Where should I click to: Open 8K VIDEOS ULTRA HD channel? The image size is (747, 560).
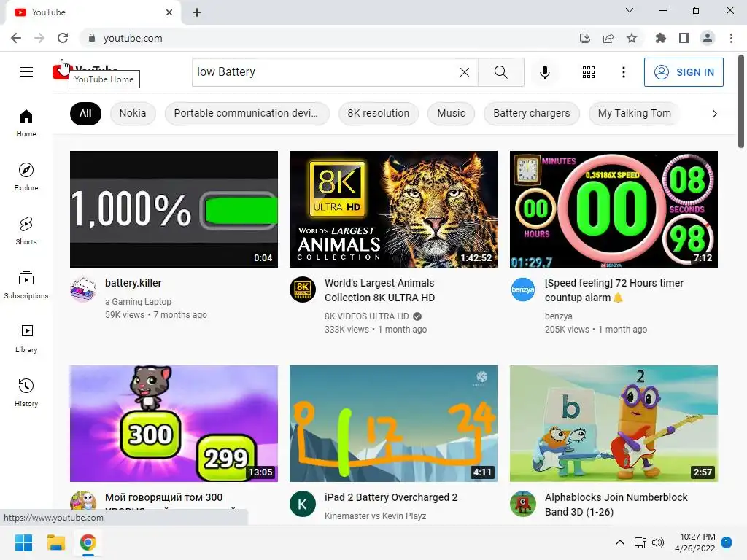[x=367, y=316]
